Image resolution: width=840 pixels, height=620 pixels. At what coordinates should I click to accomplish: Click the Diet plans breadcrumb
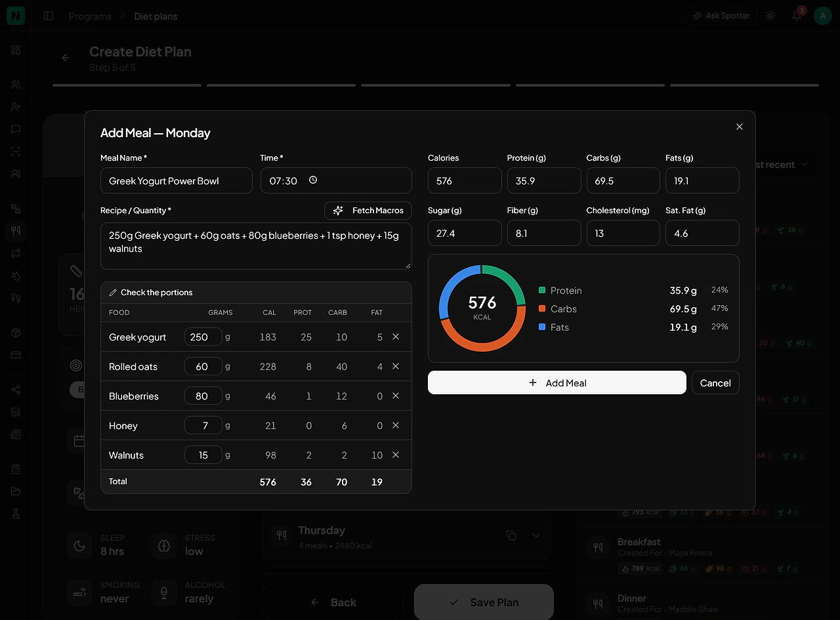[156, 16]
